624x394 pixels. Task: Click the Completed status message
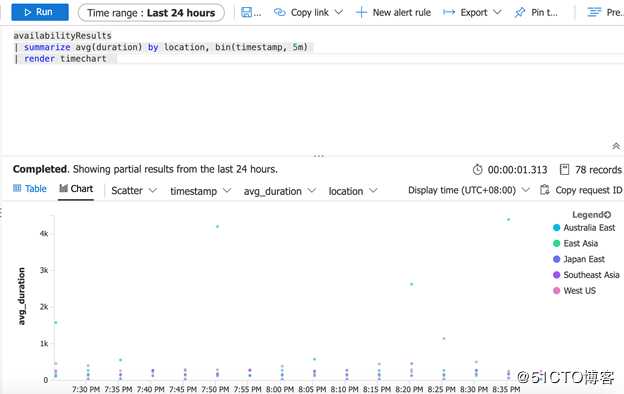click(x=145, y=169)
